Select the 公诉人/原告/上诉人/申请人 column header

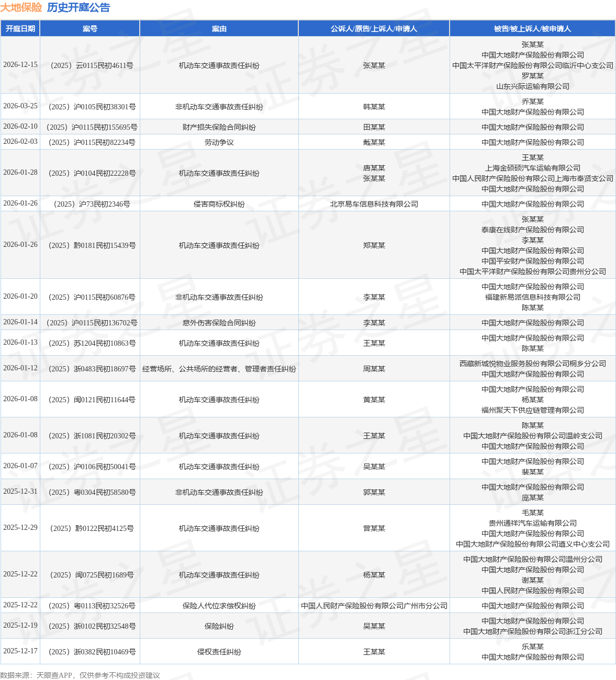click(x=374, y=29)
